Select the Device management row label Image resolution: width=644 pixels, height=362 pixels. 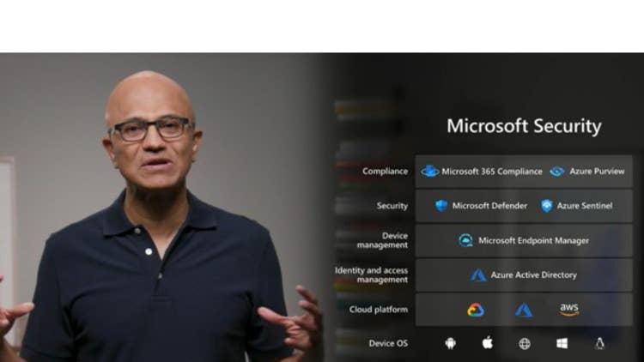point(382,240)
